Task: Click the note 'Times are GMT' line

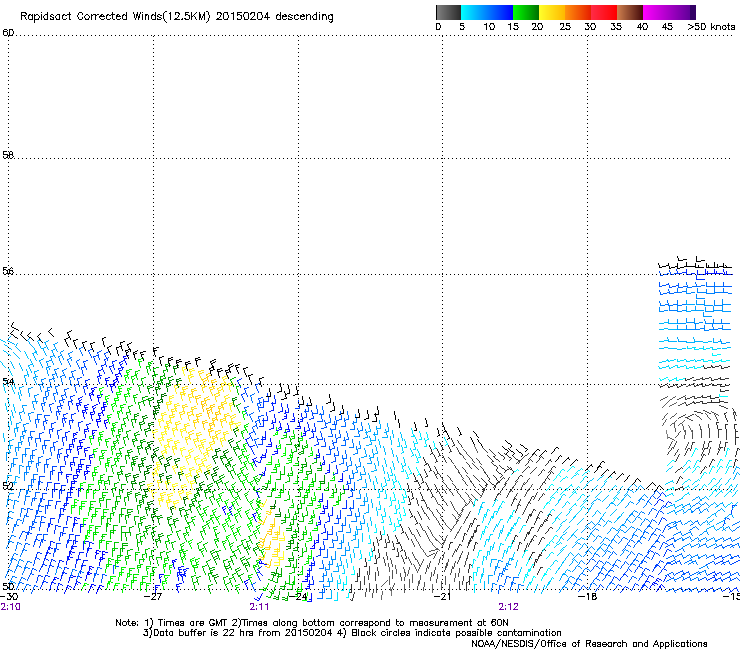Action: (x=312, y=623)
